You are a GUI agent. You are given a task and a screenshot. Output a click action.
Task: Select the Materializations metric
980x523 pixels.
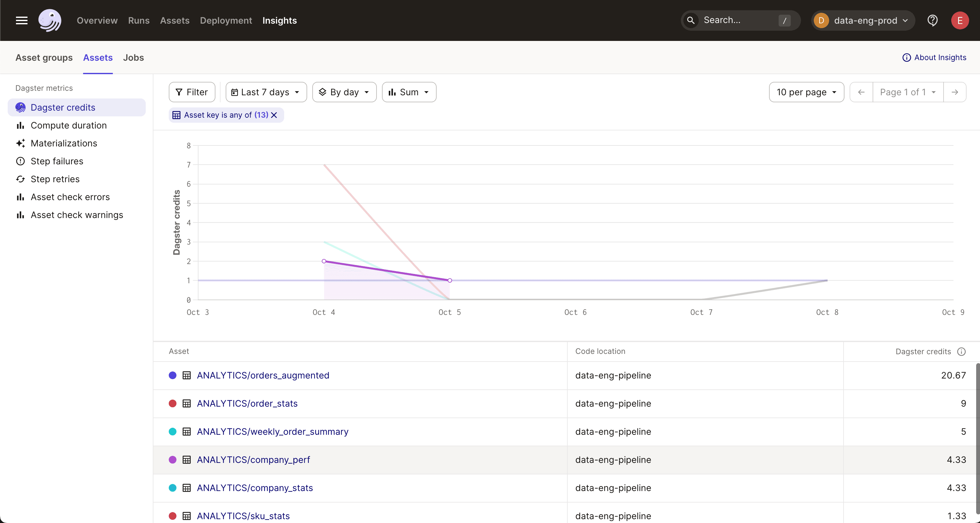[64, 143]
